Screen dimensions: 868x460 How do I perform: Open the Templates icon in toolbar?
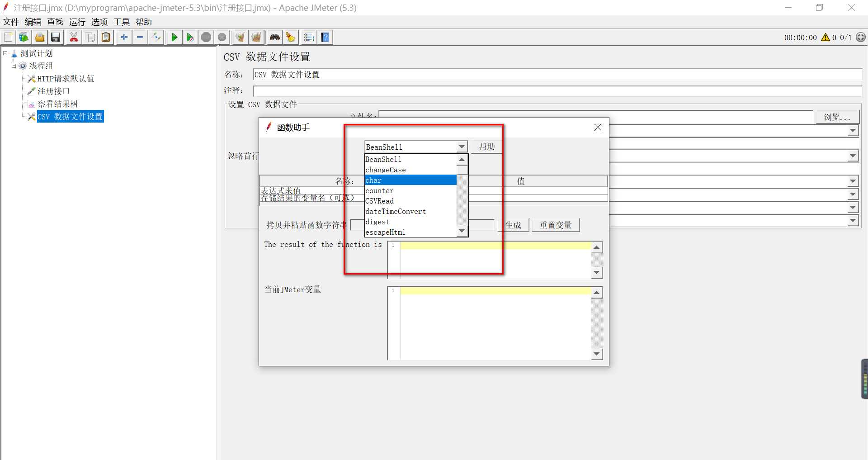pos(24,37)
